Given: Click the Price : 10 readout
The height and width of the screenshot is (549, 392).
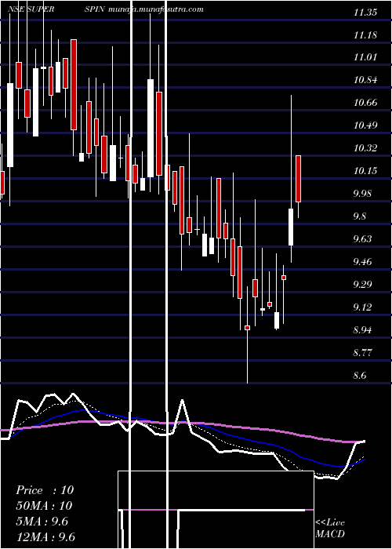Looking at the screenshot, I should pos(45,490).
